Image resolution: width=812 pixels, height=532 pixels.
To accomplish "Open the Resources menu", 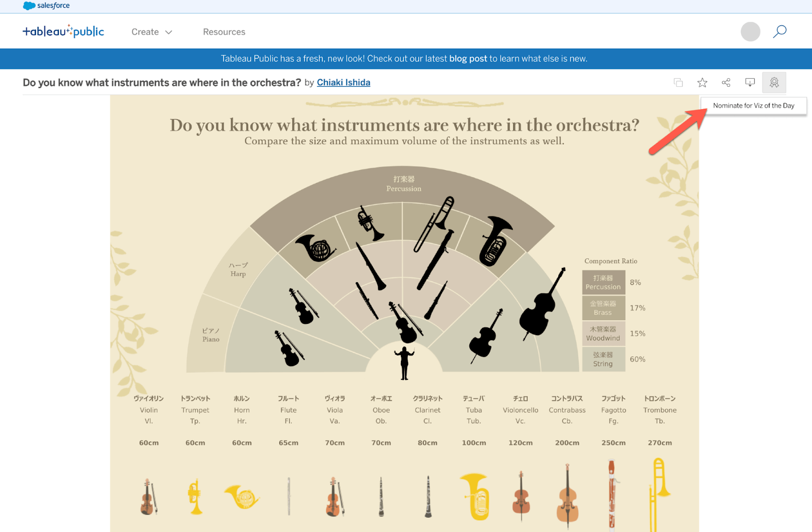I will tap(224, 31).
